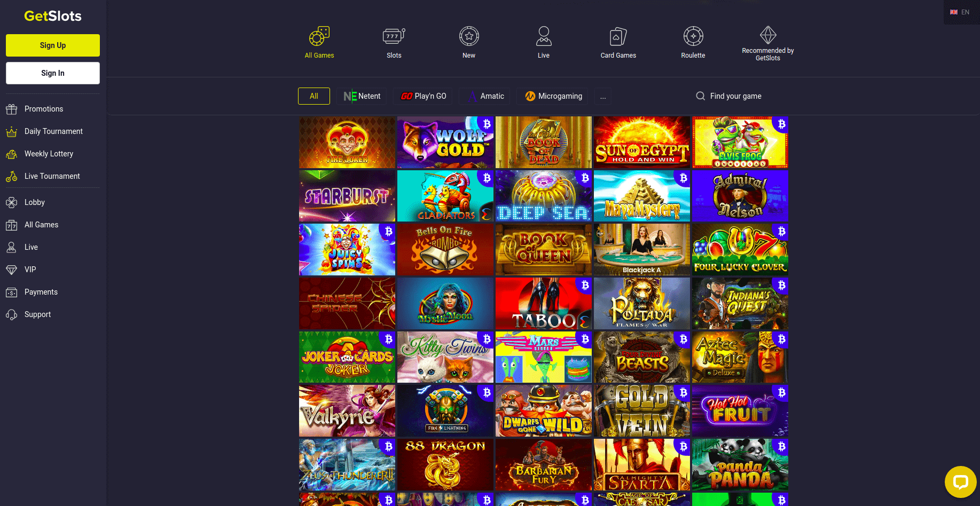Select the All providers filter
Viewport: 980px width, 506px height.
coord(314,96)
